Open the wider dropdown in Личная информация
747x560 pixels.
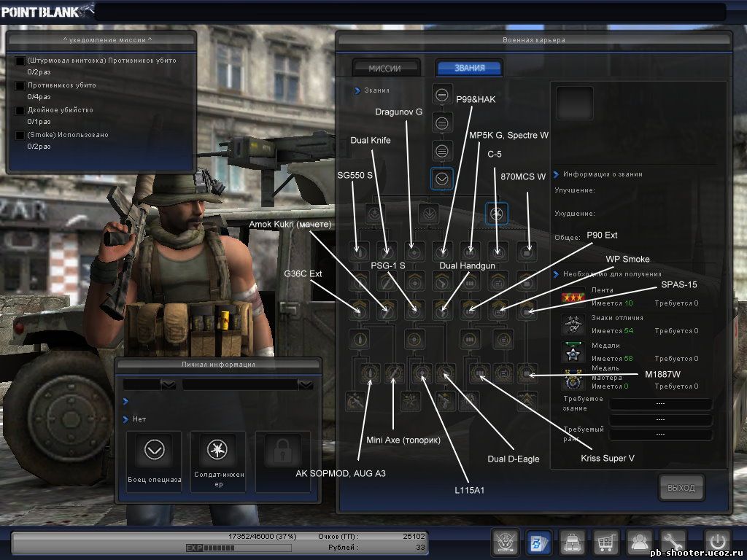[x=248, y=384]
